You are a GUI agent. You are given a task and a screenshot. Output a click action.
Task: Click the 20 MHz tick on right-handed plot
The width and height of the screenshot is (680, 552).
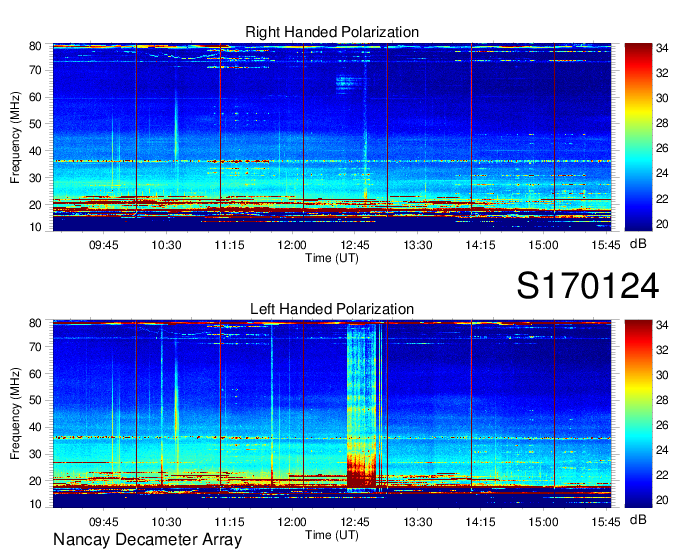[35, 205]
